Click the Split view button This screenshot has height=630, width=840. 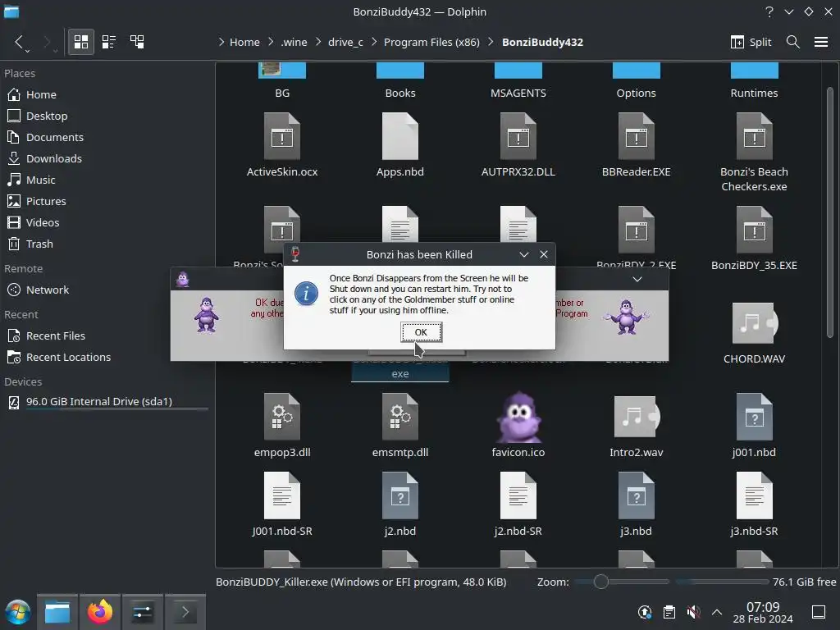(x=751, y=42)
